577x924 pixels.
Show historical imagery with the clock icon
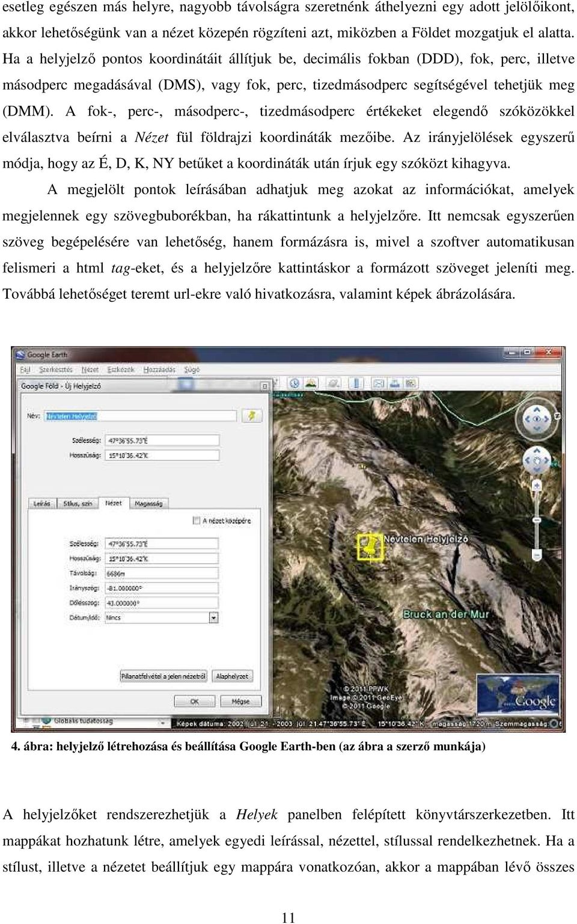pyautogui.click(x=295, y=384)
